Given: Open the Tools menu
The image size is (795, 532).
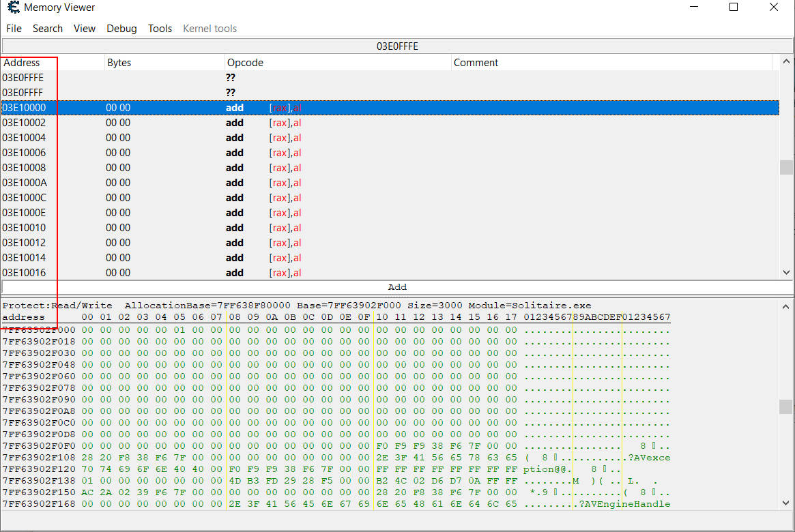Looking at the screenshot, I should click(x=160, y=29).
